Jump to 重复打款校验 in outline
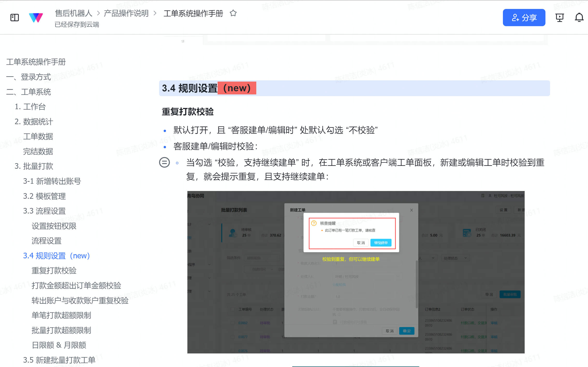 tap(54, 271)
